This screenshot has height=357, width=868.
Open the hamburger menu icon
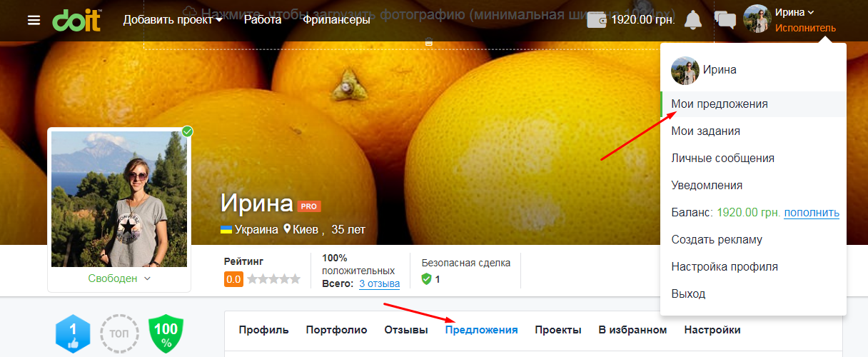coord(34,20)
